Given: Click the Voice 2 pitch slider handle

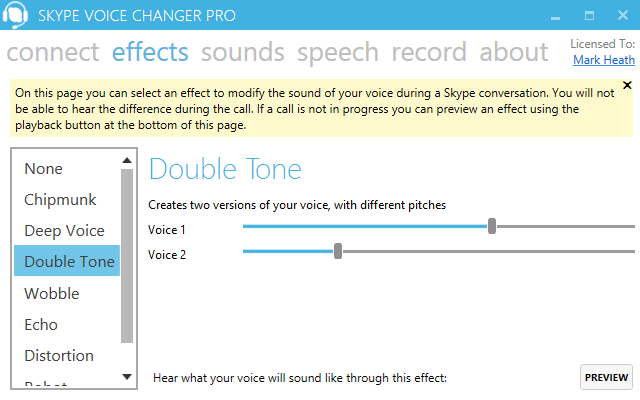Looking at the screenshot, I should pyautogui.click(x=338, y=251).
